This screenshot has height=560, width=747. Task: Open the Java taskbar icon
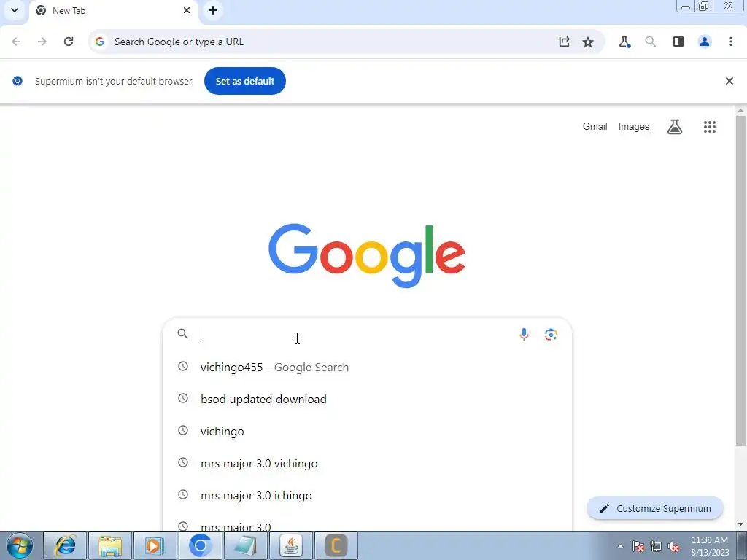[x=290, y=545]
